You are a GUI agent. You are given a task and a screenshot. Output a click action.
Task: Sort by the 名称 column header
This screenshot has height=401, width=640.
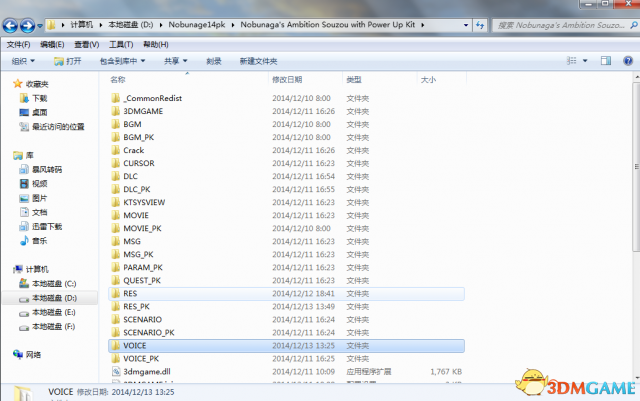(x=118, y=80)
